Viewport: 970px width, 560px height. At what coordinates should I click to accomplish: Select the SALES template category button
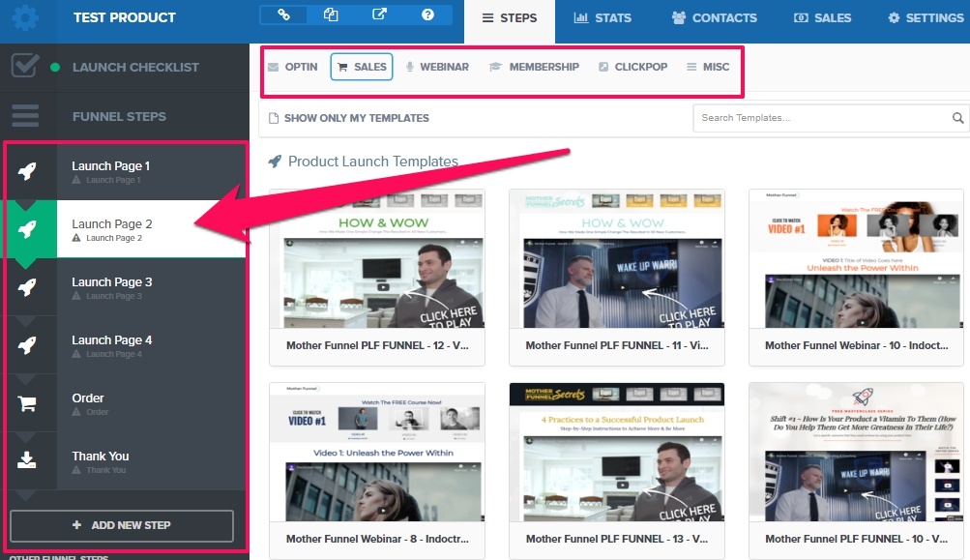coord(362,67)
